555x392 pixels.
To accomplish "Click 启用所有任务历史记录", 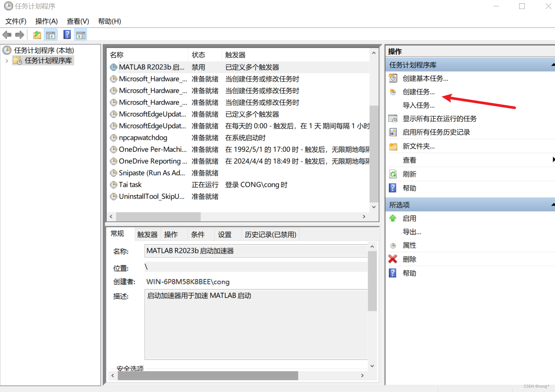I will (x=436, y=132).
